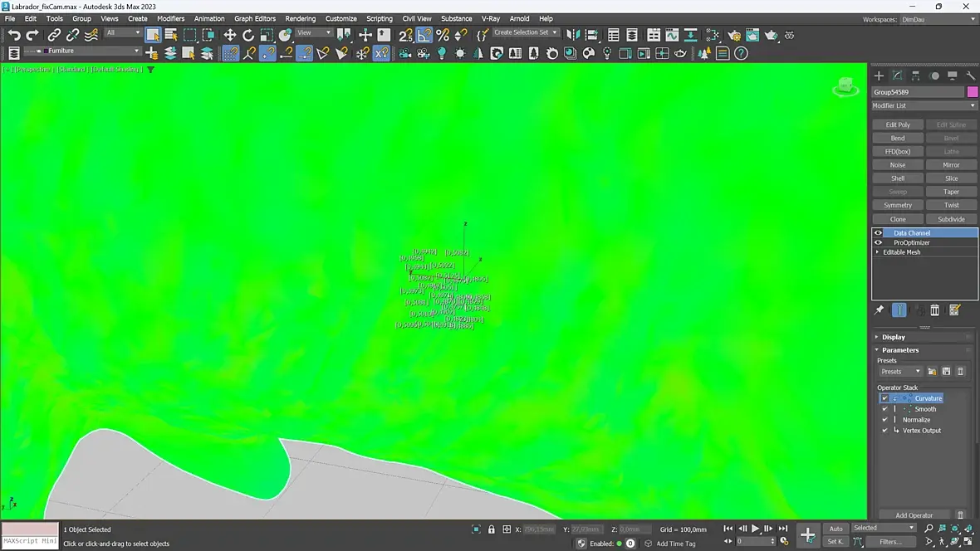Open the Modifiers menu
The image size is (980, 551).
point(170,19)
